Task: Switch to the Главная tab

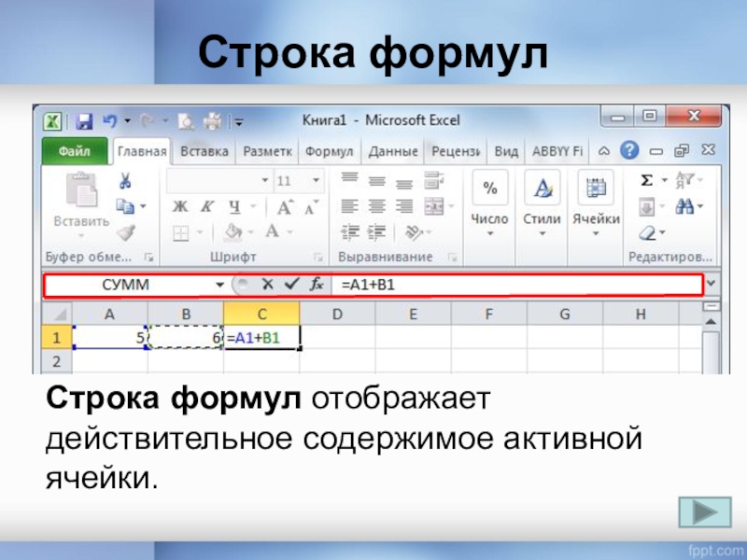Action: tap(142, 151)
